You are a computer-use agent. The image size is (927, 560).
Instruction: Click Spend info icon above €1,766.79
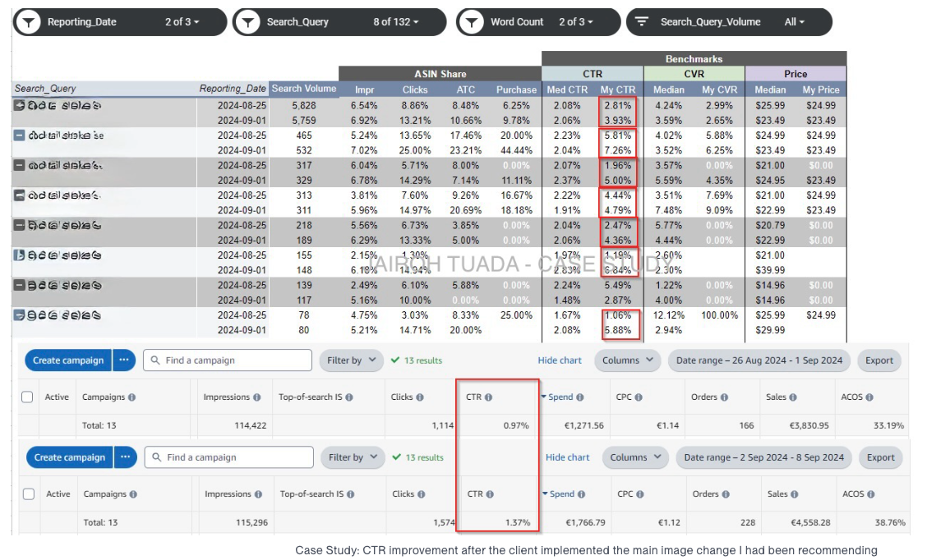[581, 494]
